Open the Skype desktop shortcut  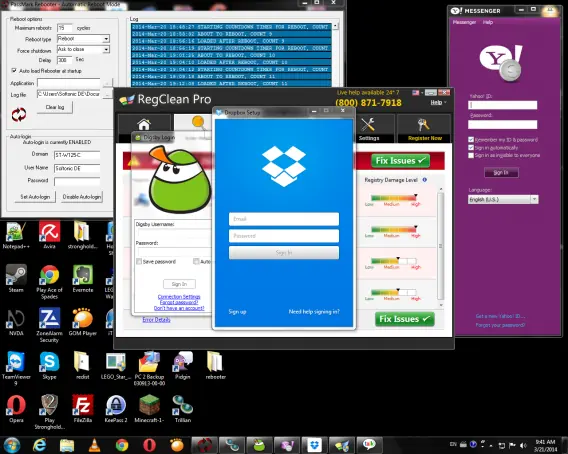coord(49,365)
